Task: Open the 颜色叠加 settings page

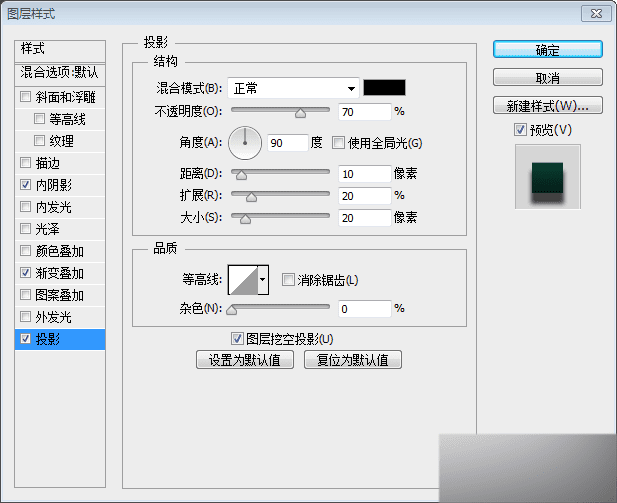Action: click(x=59, y=251)
